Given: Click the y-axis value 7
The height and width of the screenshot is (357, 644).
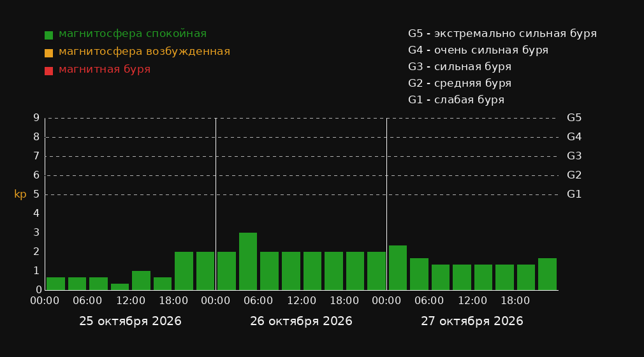Looking at the screenshot, I should click(x=36, y=156).
